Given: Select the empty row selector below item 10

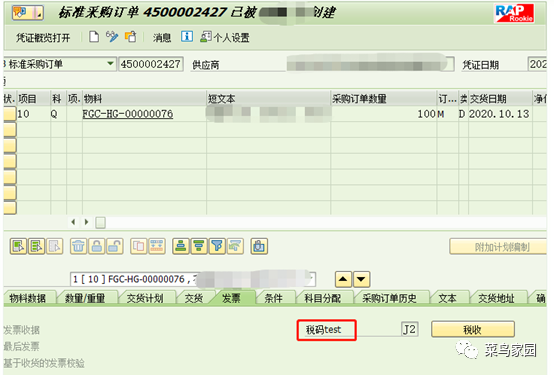Looking at the screenshot, I should pyautogui.click(x=10, y=130).
